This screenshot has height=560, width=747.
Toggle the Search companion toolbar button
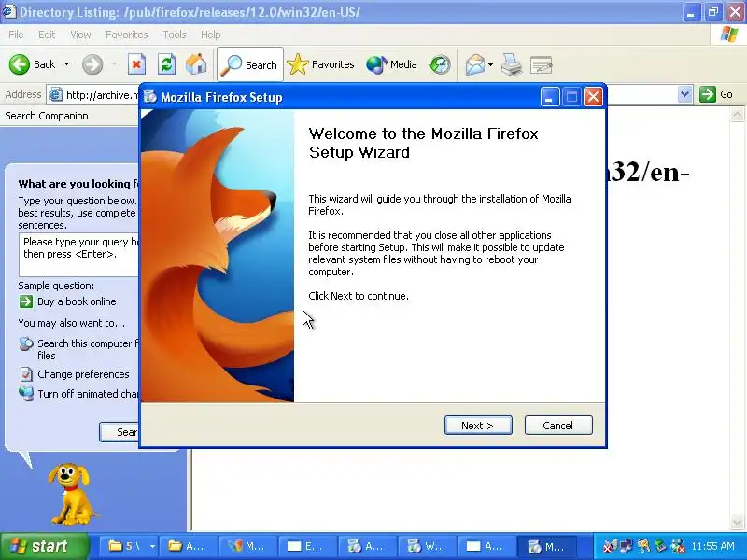(250, 64)
